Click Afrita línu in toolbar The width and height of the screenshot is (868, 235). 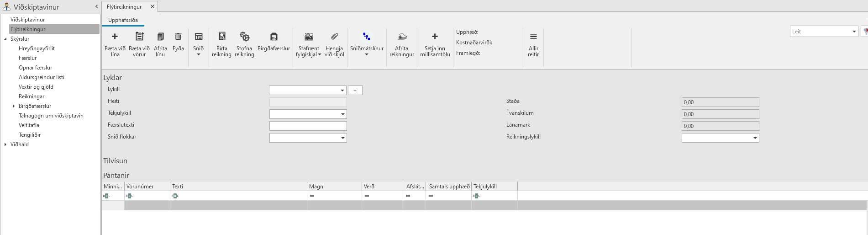point(160,37)
